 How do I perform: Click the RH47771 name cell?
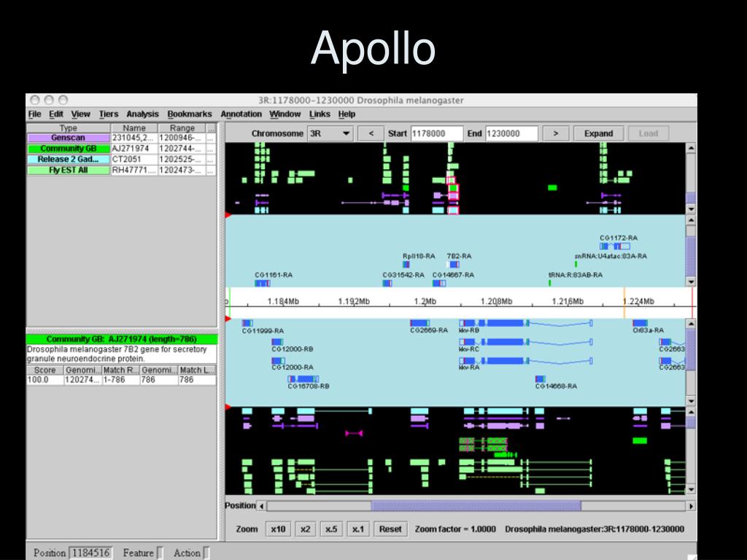134,171
